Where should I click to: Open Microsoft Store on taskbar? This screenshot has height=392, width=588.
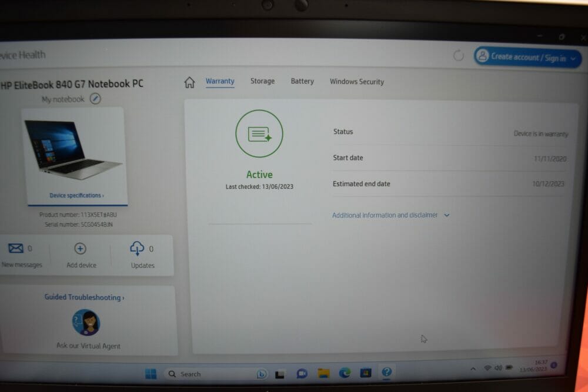[x=366, y=373]
